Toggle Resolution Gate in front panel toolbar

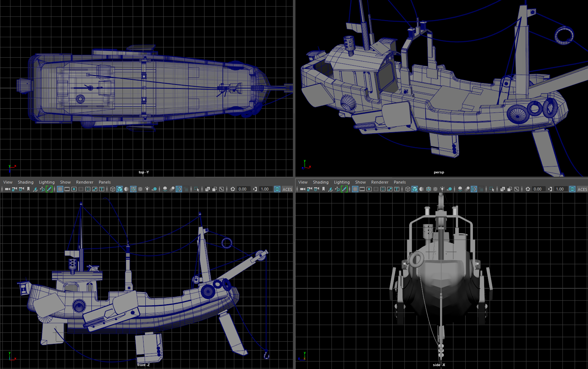74,189
